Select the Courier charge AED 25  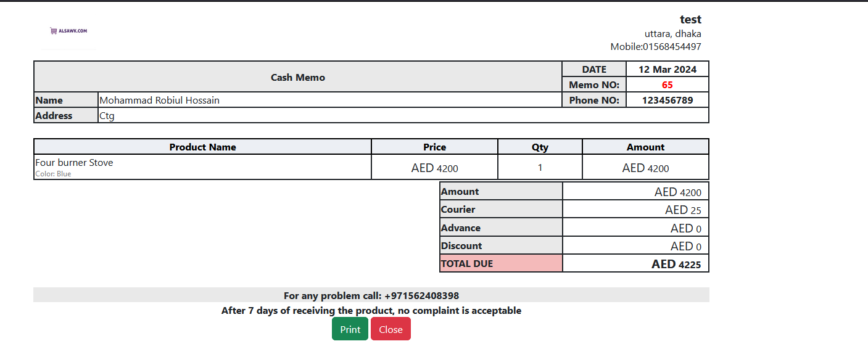click(683, 210)
